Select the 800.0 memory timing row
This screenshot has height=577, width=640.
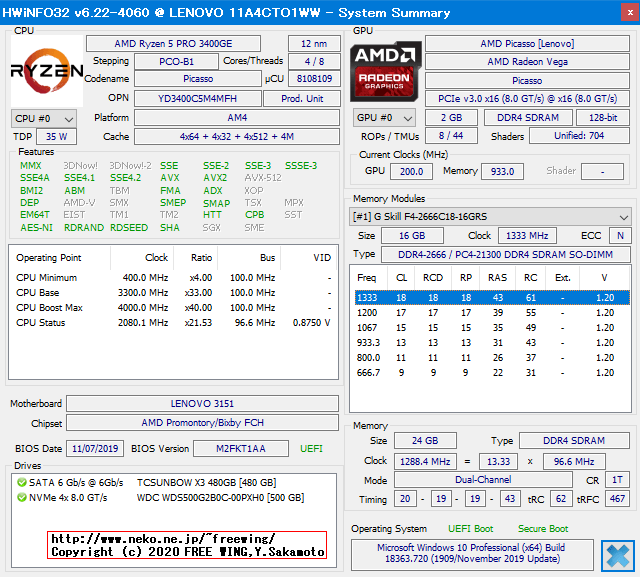(x=491, y=357)
